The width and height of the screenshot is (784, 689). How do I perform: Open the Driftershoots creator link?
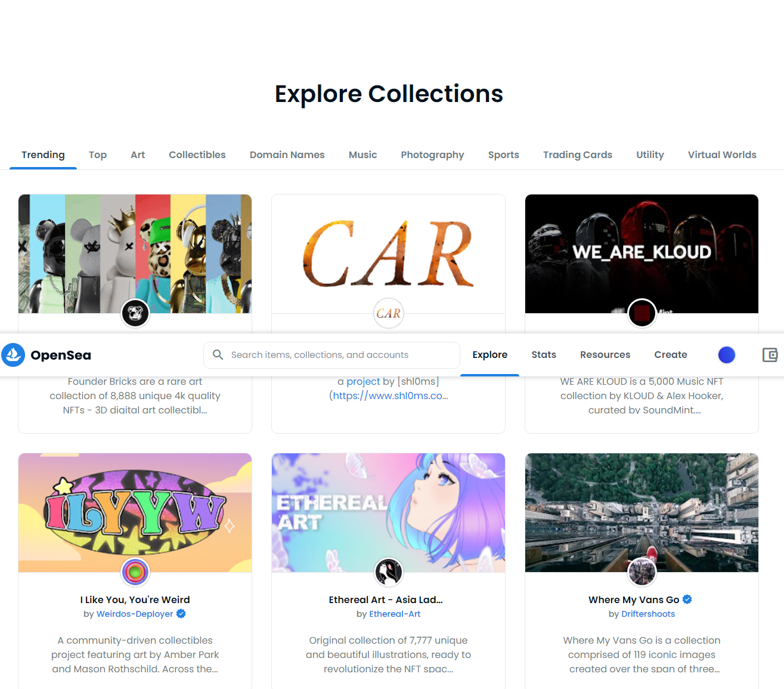pyautogui.click(x=648, y=614)
